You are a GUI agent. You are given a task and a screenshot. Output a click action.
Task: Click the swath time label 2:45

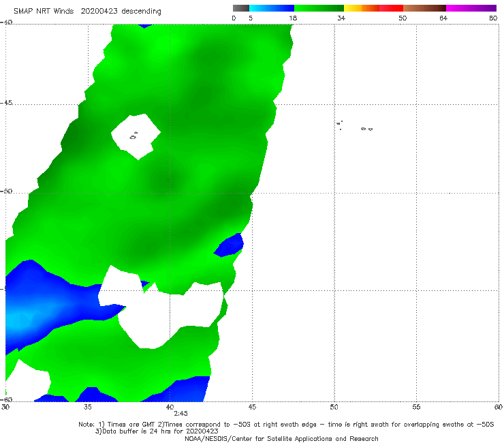[x=180, y=414]
